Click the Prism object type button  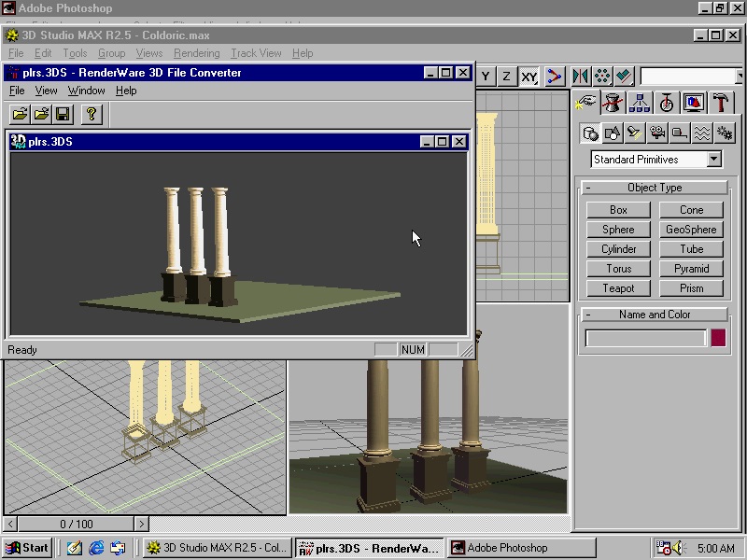point(691,288)
